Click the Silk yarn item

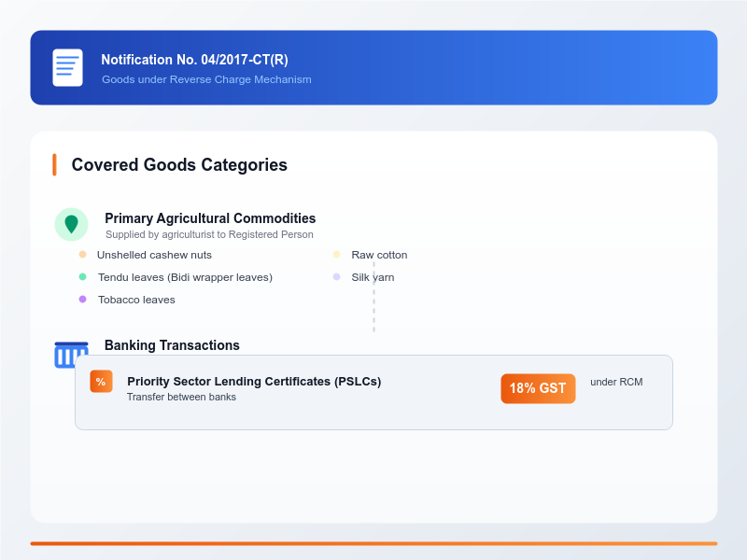[x=373, y=277]
